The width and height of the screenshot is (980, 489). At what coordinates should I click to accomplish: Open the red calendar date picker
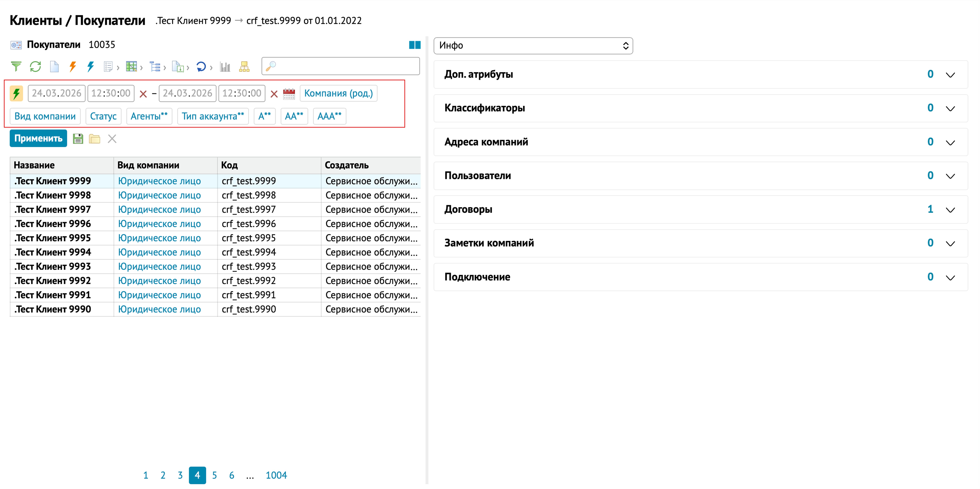[x=289, y=94]
